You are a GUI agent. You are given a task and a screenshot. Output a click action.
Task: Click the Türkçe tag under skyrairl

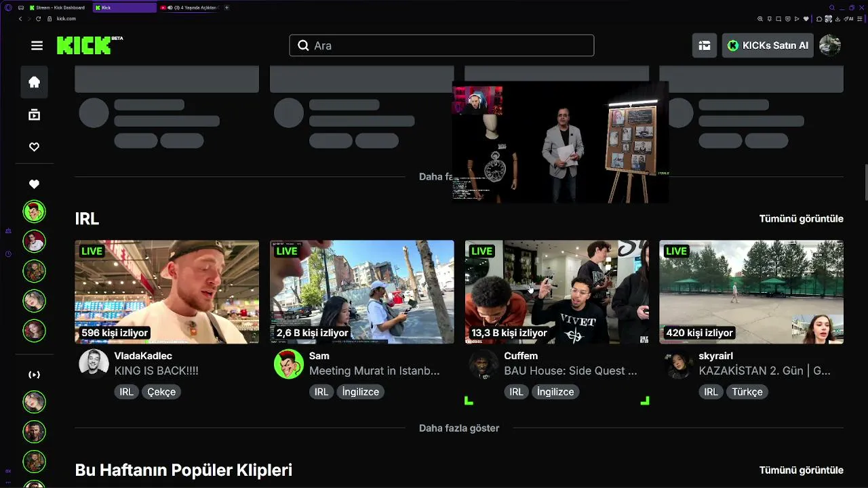point(747,392)
